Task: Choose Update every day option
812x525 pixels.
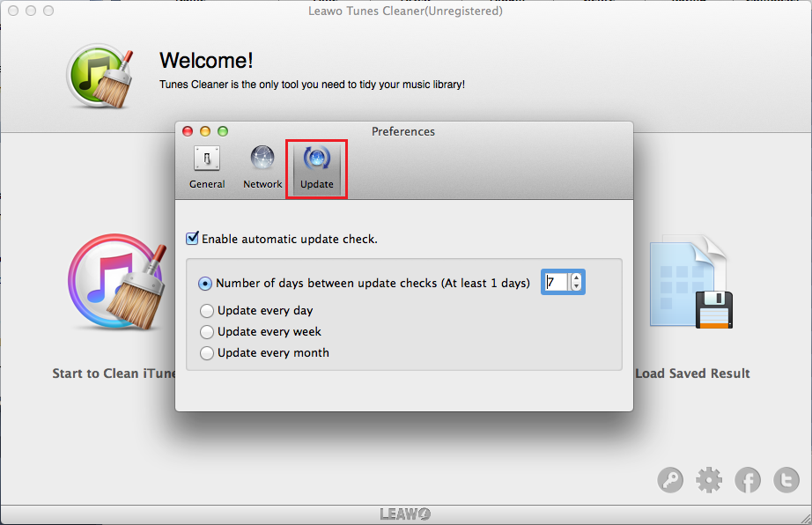Action: (207, 311)
